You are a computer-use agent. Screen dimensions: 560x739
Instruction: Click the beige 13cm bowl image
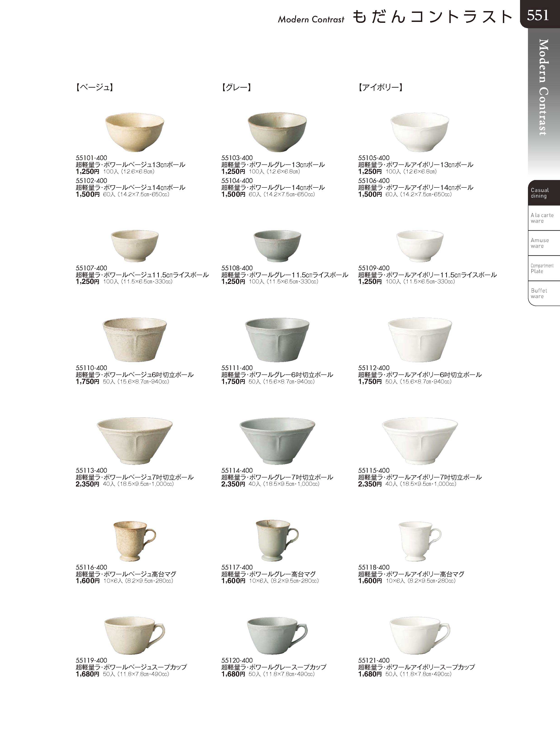tap(135, 132)
